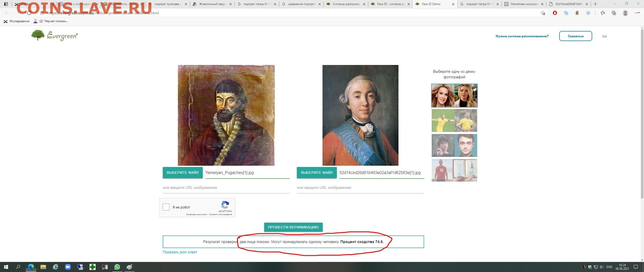Open Zoom from the taskbar
The width and height of the screenshot is (644, 272).
click(68, 267)
